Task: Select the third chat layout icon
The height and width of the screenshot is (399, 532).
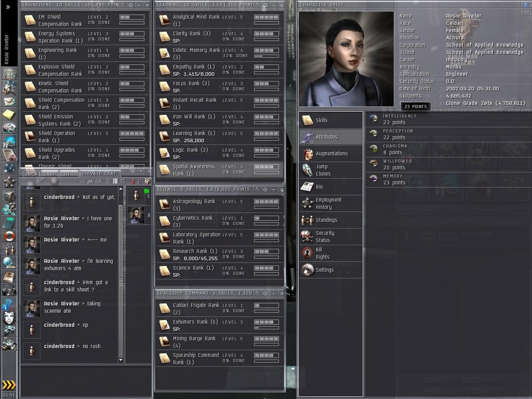Action: coord(123,181)
